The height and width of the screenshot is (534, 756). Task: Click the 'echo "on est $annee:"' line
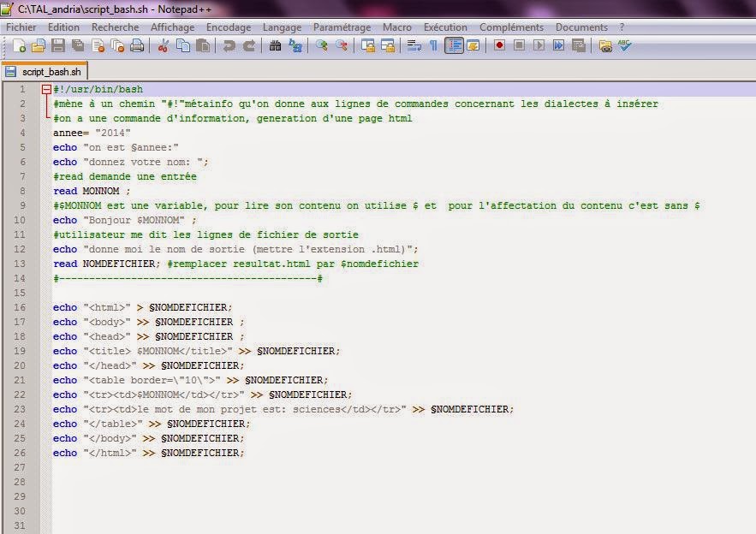(x=116, y=147)
